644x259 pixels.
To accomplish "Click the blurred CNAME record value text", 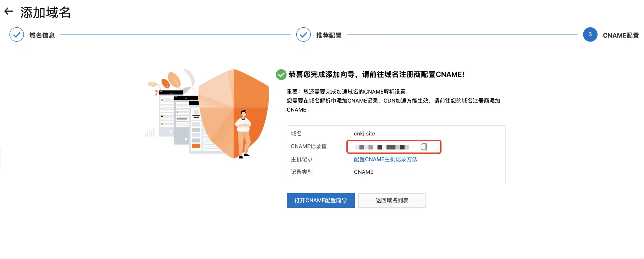I will click(x=382, y=147).
